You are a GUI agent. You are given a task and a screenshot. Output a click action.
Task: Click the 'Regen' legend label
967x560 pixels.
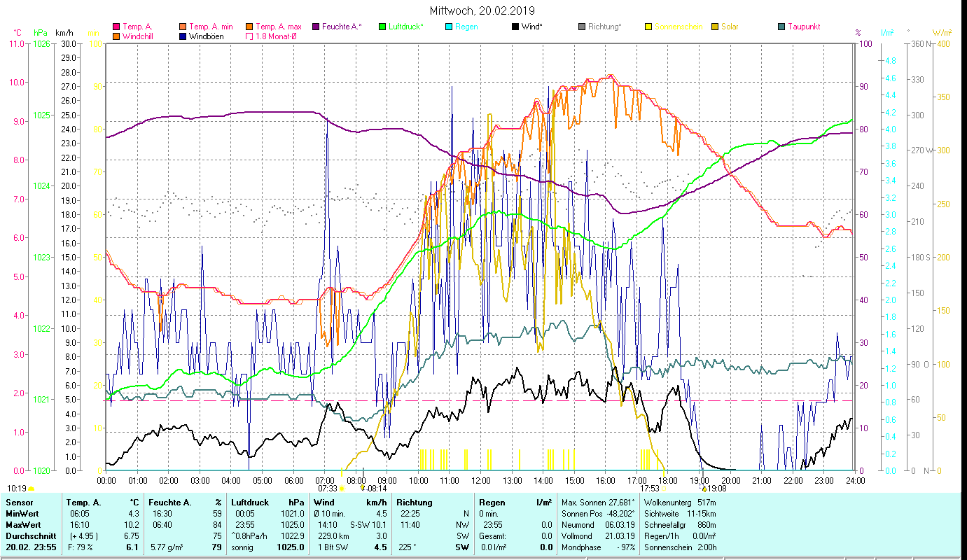pos(466,27)
